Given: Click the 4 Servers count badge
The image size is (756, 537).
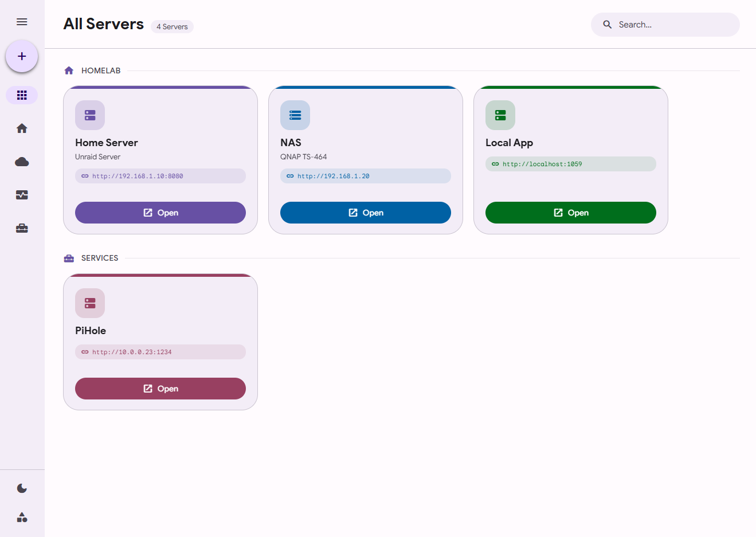Looking at the screenshot, I should click(x=172, y=26).
